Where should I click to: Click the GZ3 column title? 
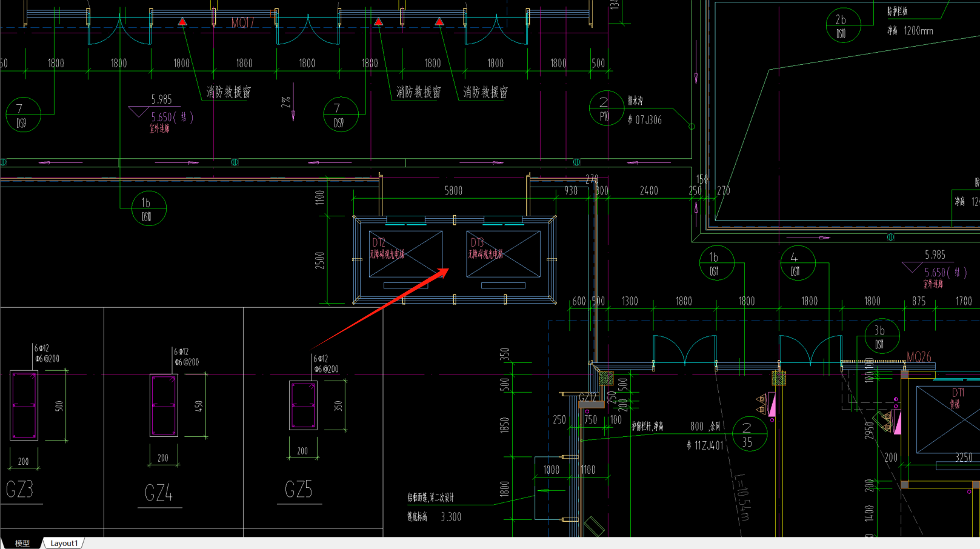point(19,490)
